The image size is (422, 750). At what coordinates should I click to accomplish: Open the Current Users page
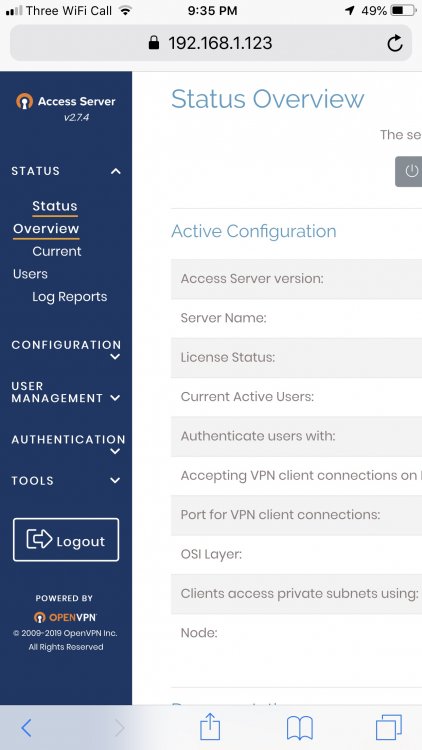pyautogui.click(x=47, y=263)
